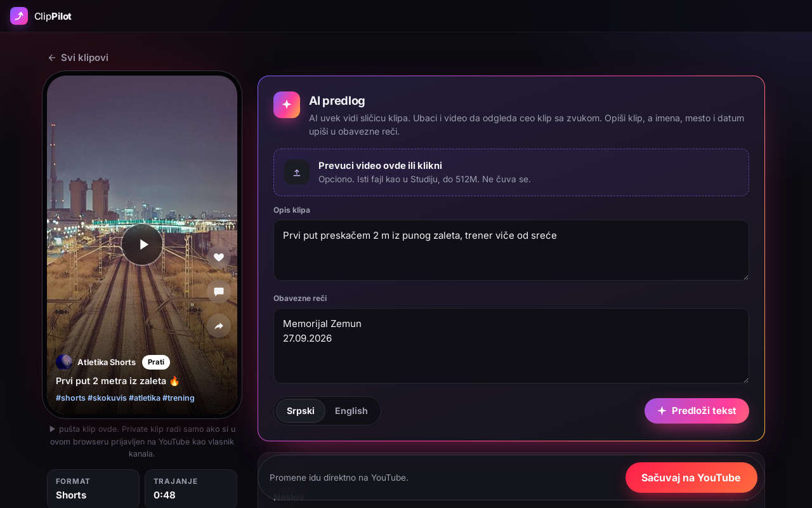
Task: Click the AI predlog sparkle icon
Action: point(287,105)
